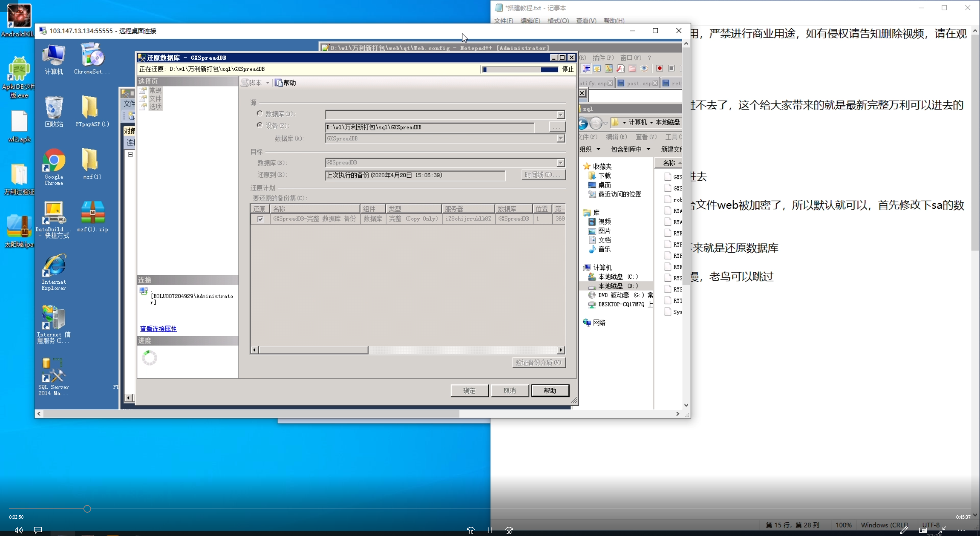Open the 脚本 script dropdown arrow

(x=268, y=83)
